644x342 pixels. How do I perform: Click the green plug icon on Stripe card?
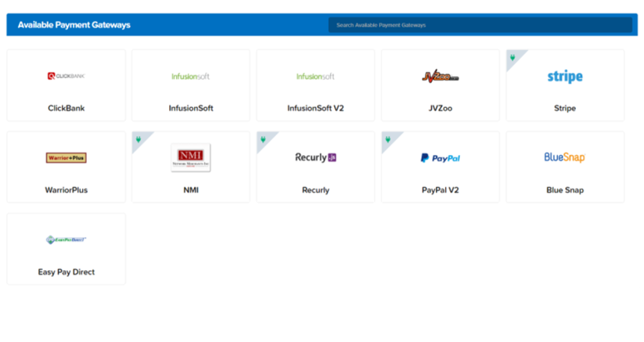(513, 57)
